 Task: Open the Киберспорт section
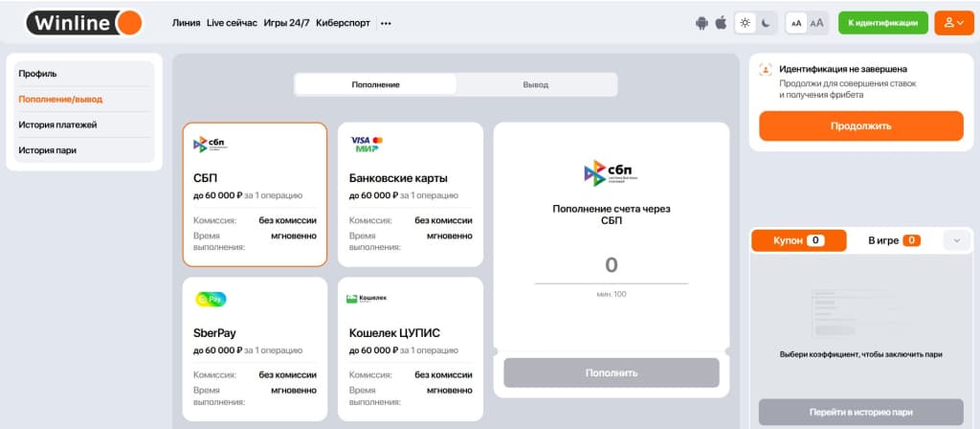point(344,23)
